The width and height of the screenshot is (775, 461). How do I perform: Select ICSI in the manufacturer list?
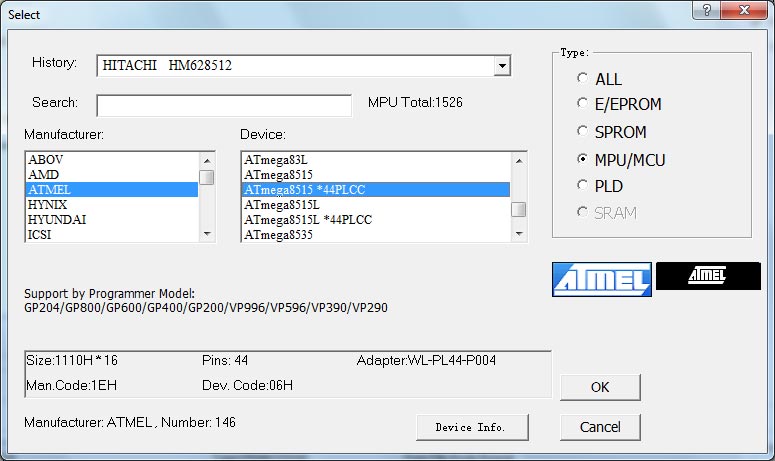112,234
